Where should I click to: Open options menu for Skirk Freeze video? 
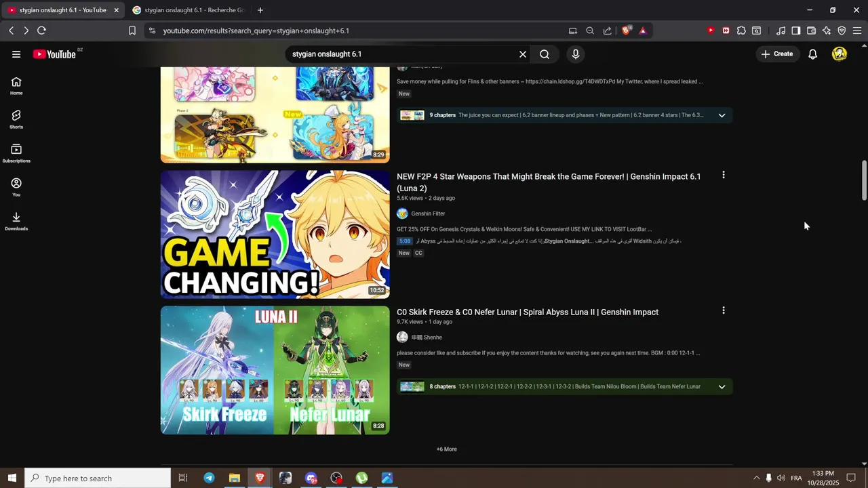pyautogui.click(x=724, y=310)
